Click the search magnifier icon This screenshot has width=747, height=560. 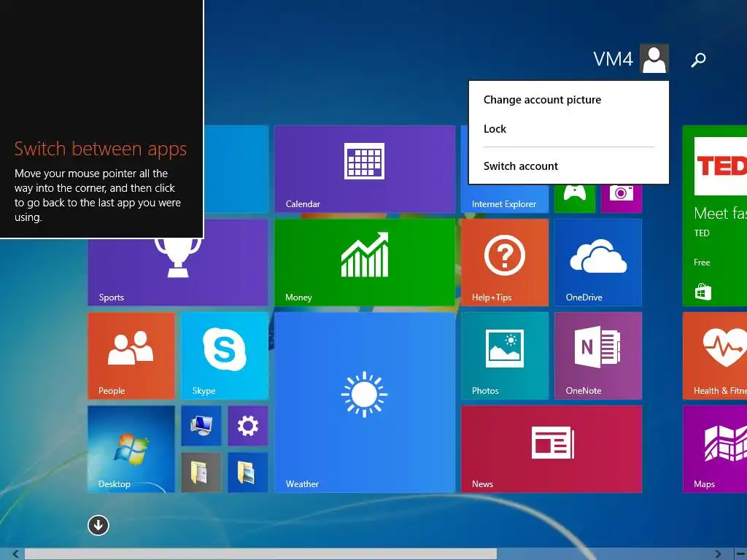(x=698, y=60)
